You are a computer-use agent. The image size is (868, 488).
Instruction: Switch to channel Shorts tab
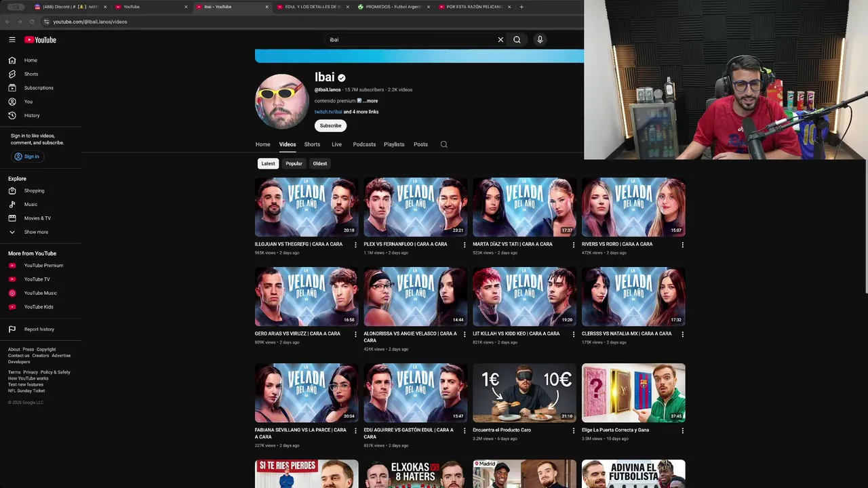(x=312, y=144)
